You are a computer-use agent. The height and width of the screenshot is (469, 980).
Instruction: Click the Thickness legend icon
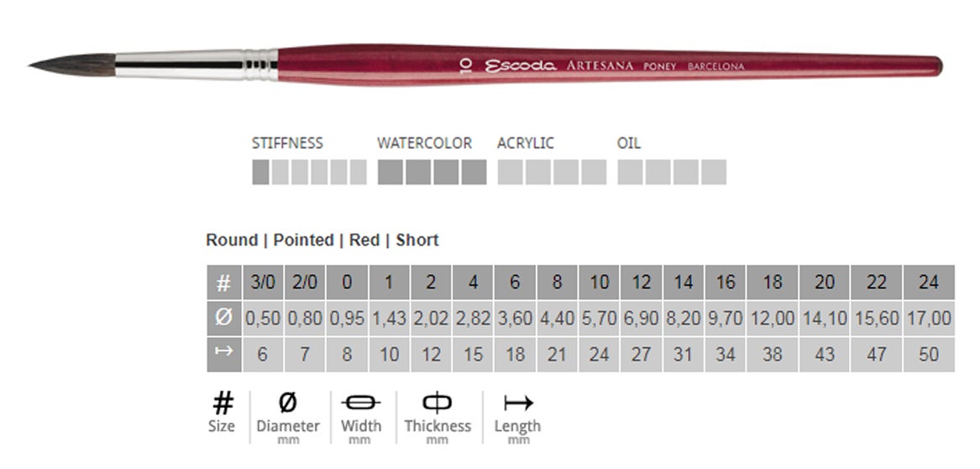[x=438, y=403]
